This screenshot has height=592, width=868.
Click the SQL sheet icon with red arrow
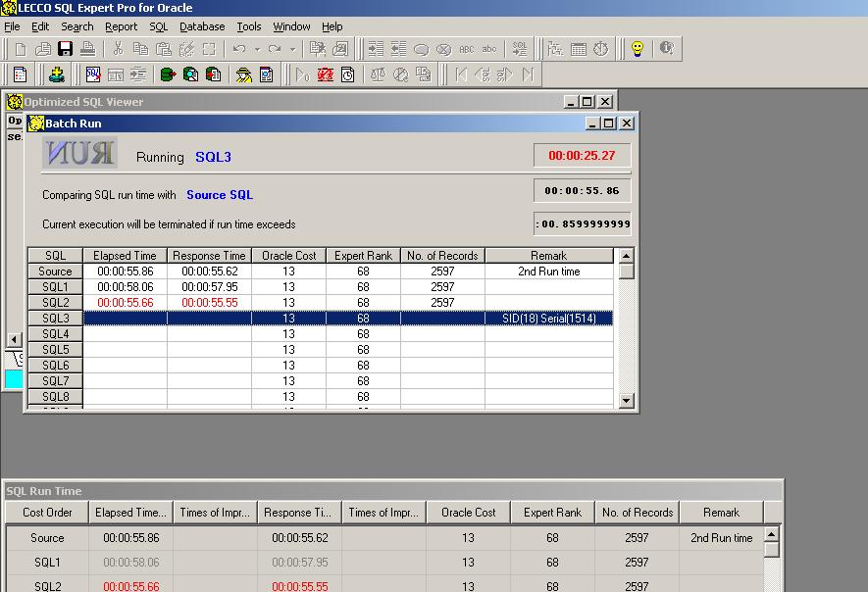click(93, 74)
